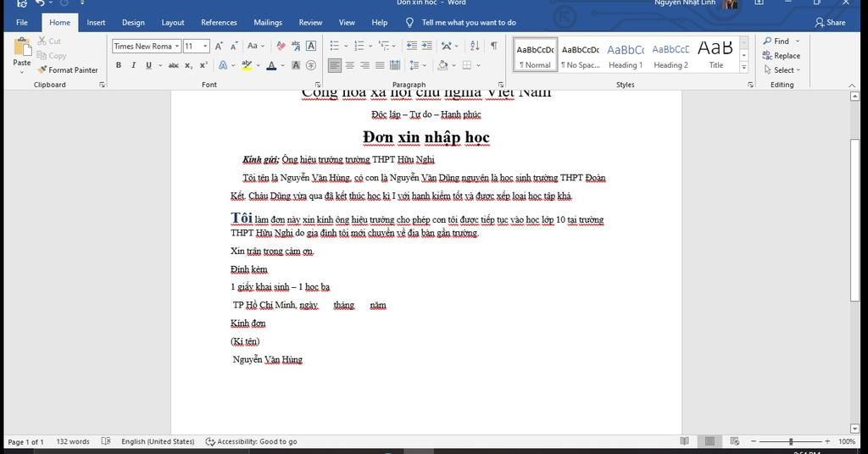Open the Select dropdown in Editing
This screenshot has width=868, height=454.
782,69
